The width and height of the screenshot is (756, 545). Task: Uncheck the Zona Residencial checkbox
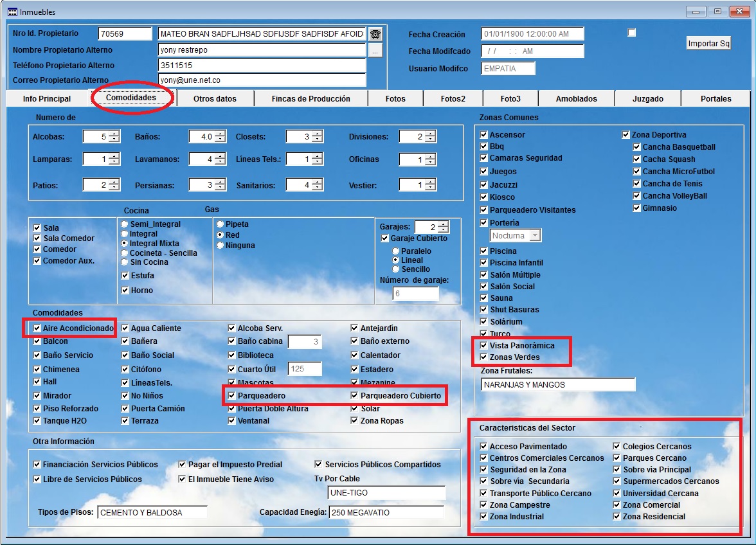[616, 517]
